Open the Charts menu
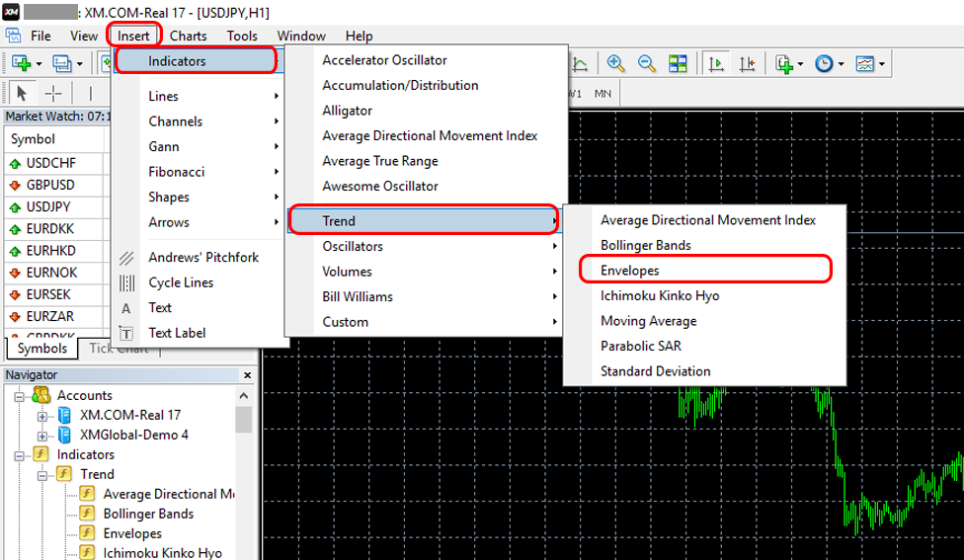 coord(188,36)
